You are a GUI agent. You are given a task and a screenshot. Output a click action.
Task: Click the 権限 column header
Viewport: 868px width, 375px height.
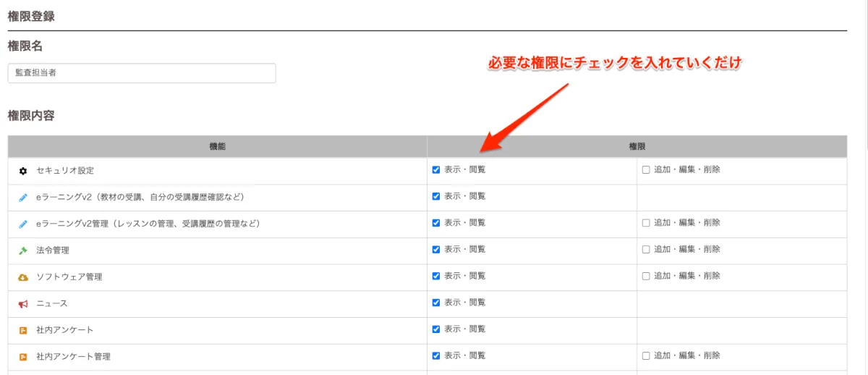(637, 146)
